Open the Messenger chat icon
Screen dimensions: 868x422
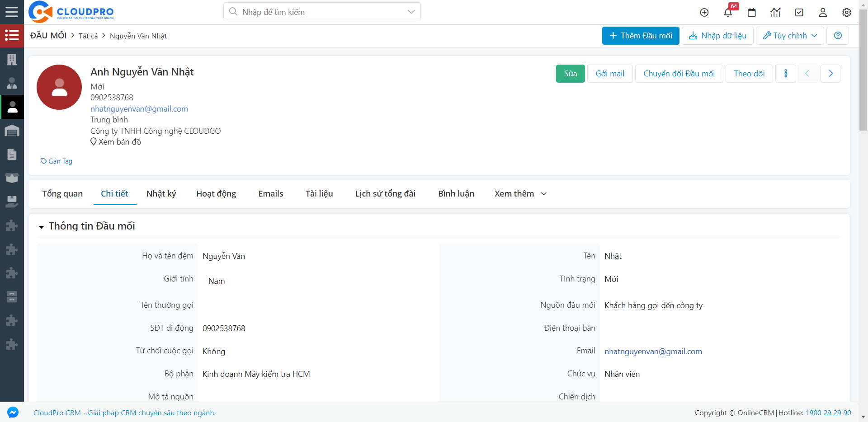13,412
